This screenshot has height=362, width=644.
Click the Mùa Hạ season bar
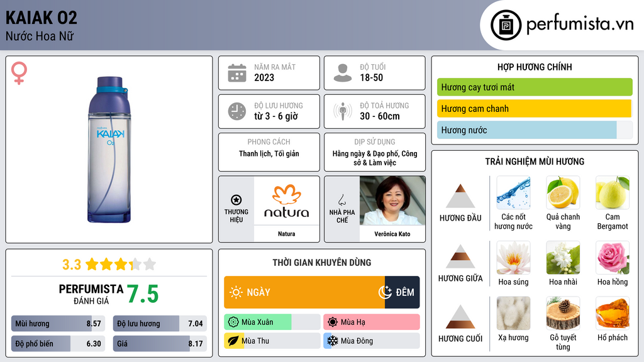pos(371,322)
